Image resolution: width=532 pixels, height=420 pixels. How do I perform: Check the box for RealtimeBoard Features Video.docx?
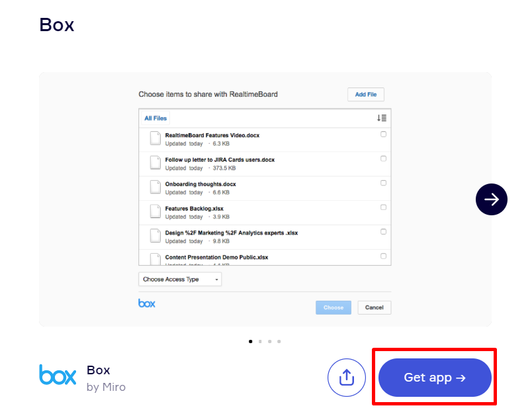pos(384,134)
